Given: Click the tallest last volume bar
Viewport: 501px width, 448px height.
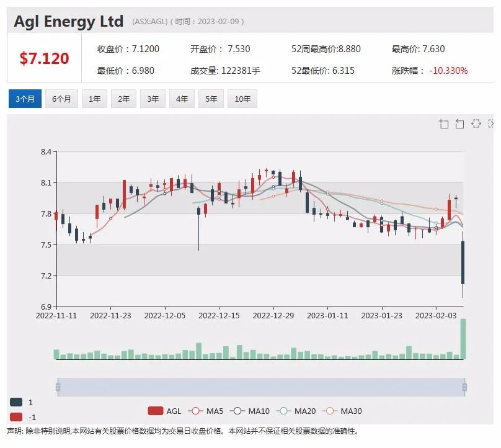Looking at the screenshot, I should point(463,339).
